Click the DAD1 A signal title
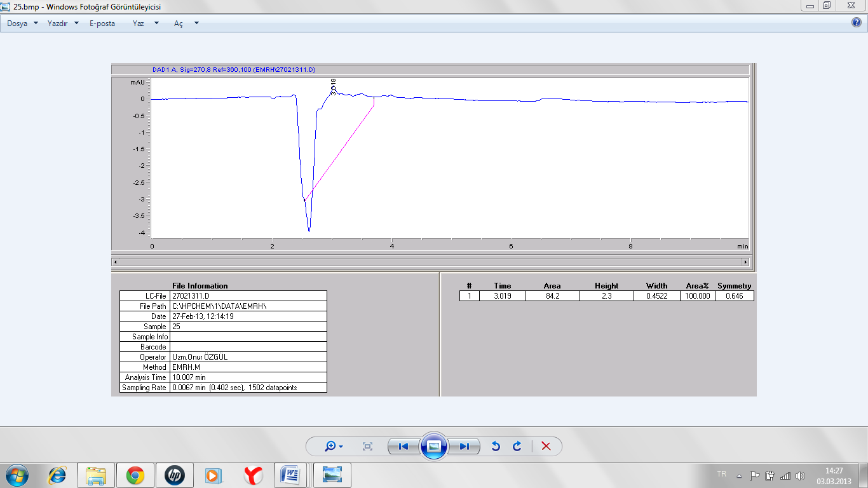 (x=234, y=69)
